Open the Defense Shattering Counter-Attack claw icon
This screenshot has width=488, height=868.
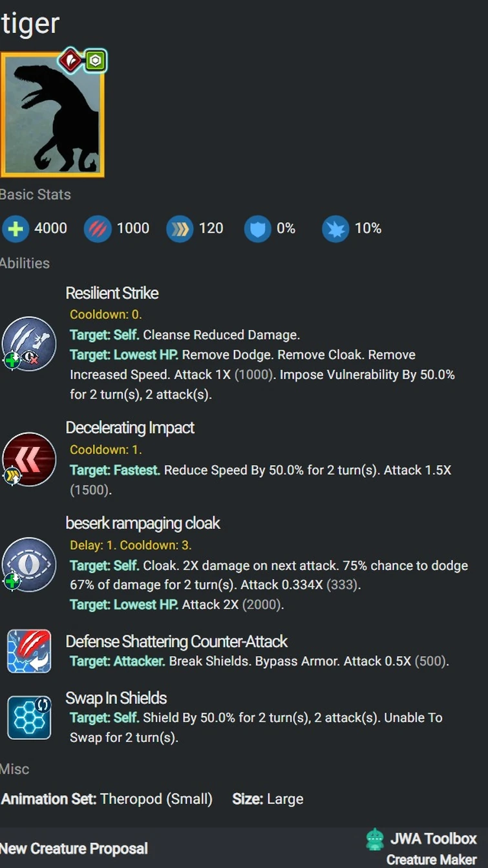click(28, 650)
